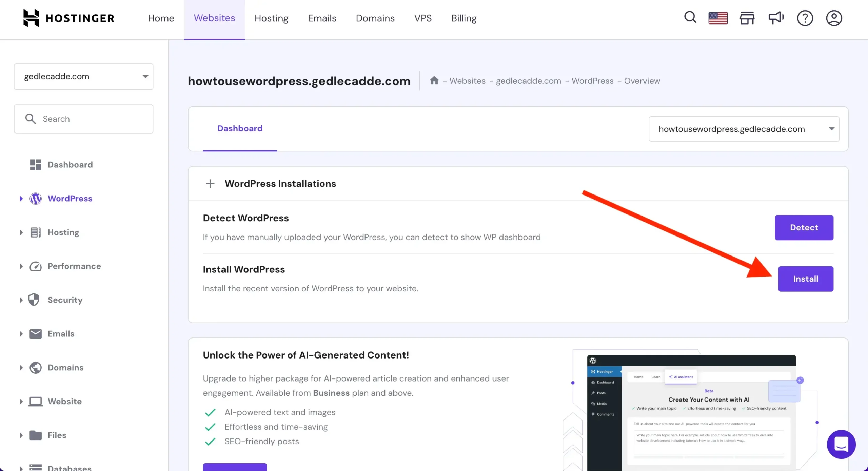Change language via US flag icon
868x471 pixels.
718,18
